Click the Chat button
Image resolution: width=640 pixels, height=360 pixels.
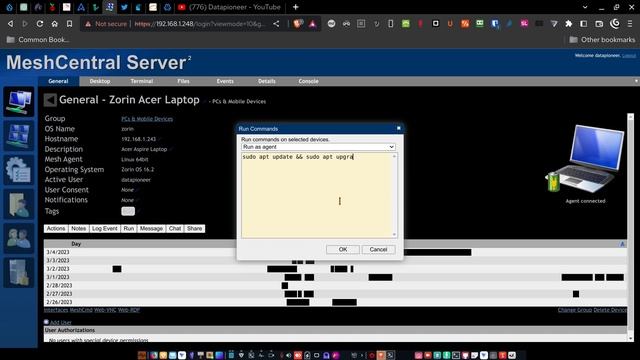[175, 229]
